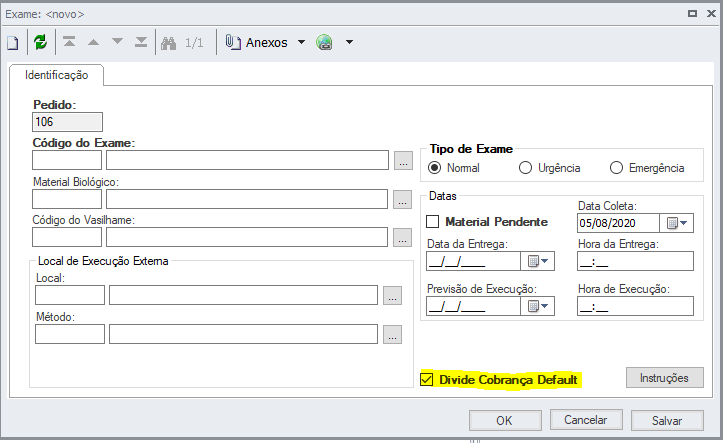Switch to the Identificação tab

tap(57, 75)
